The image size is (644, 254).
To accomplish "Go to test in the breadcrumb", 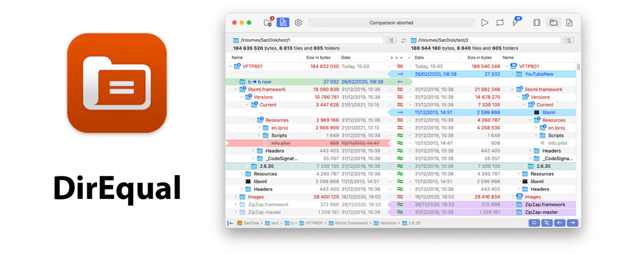I will pos(272,223).
